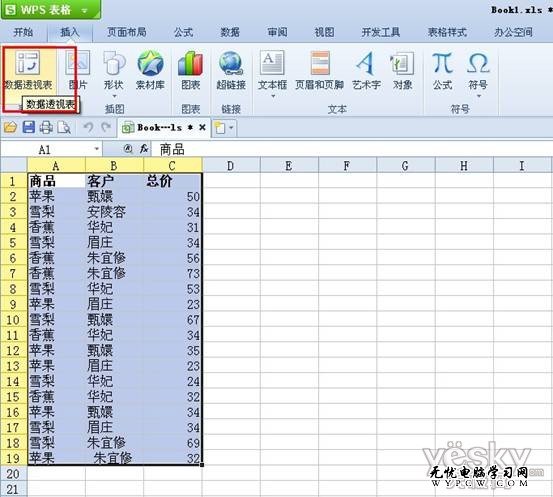
Task: Select row 20 header
Action: tap(13, 473)
